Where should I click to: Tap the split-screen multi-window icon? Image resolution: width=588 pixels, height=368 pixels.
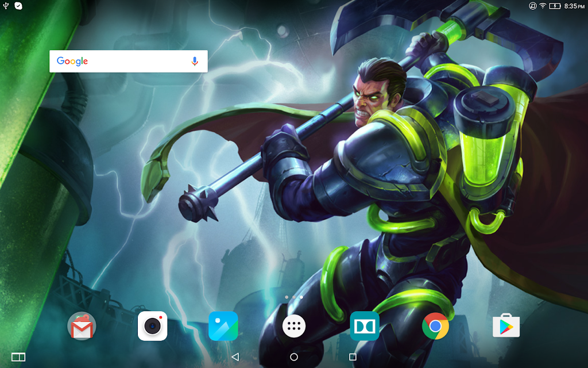[18, 356]
